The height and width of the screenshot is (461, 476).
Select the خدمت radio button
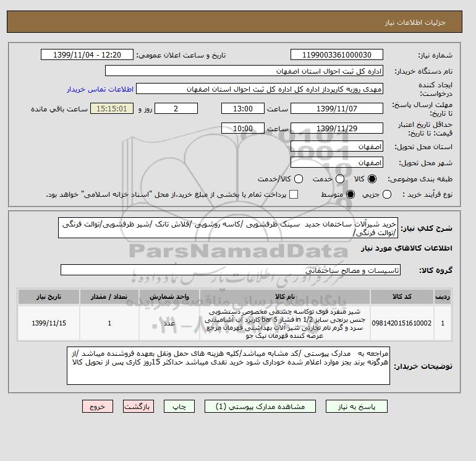click(340, 179)
